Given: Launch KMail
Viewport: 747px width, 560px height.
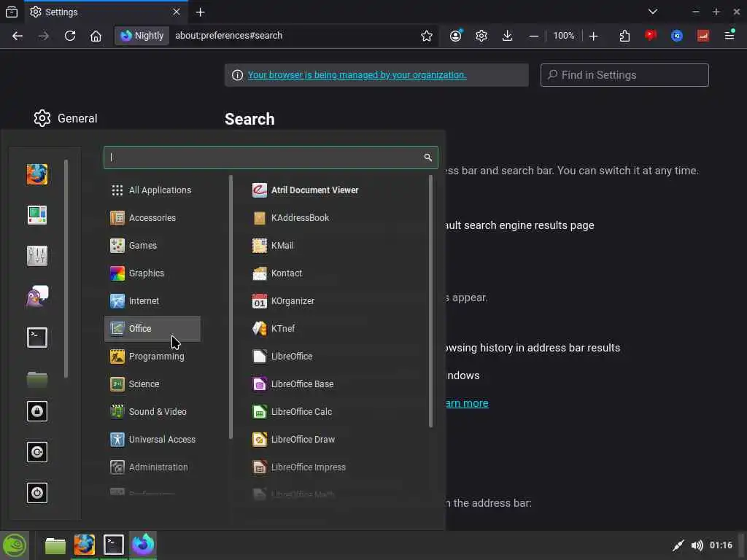Looking at the screenshot, I should tap(336, 245).
